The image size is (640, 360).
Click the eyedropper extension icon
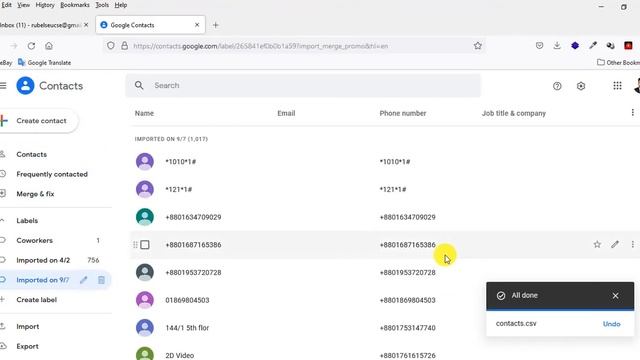(x=593, y=46)
